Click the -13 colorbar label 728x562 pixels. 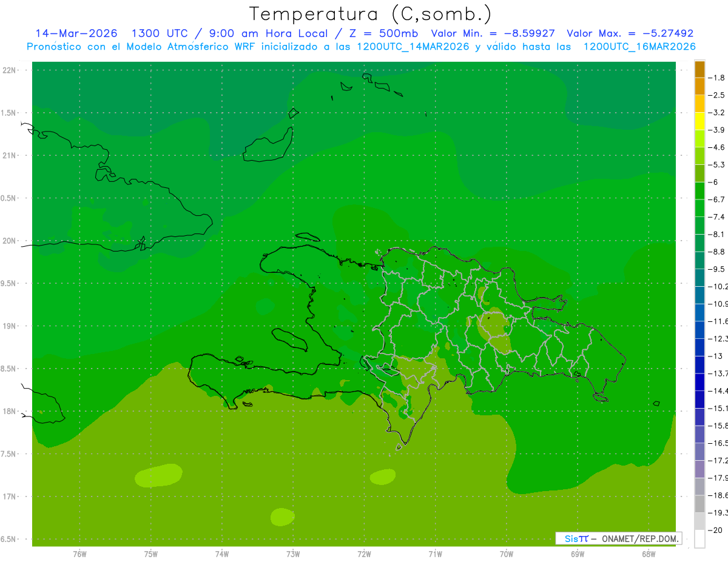click(x=716, y=356)
